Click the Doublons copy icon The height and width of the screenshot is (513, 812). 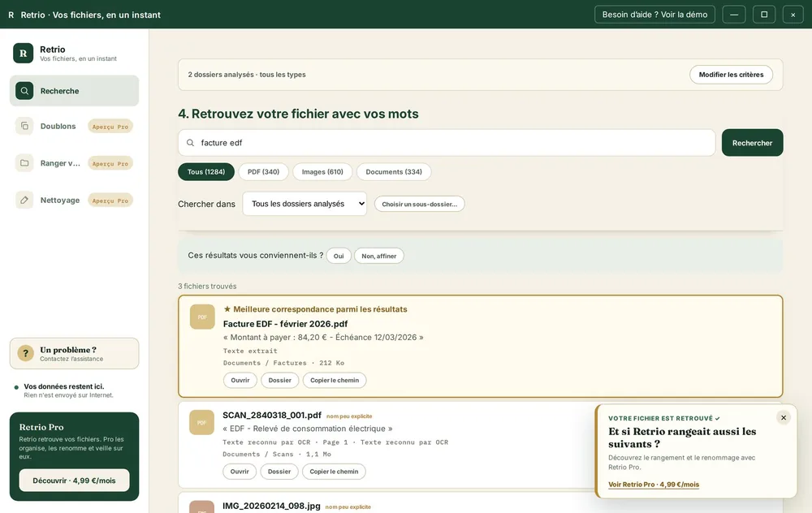click(24, 126)
